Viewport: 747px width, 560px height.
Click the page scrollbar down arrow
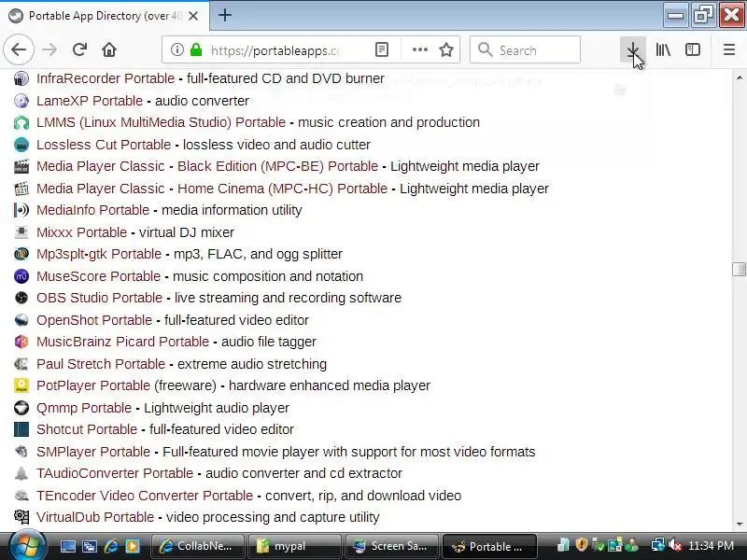[x=739, y=525]
